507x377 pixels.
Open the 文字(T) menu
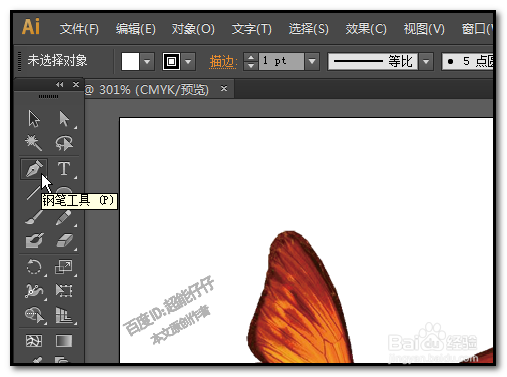click(252, 29)
